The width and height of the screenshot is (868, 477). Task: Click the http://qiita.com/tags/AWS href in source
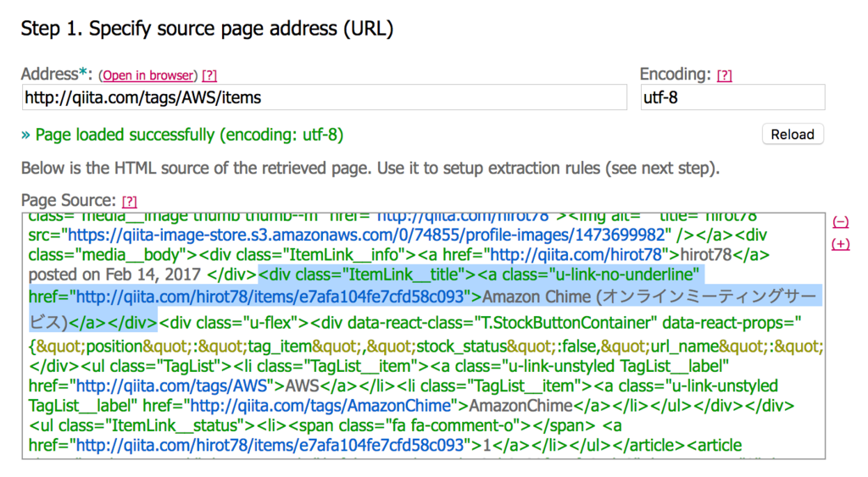(172, 385)
